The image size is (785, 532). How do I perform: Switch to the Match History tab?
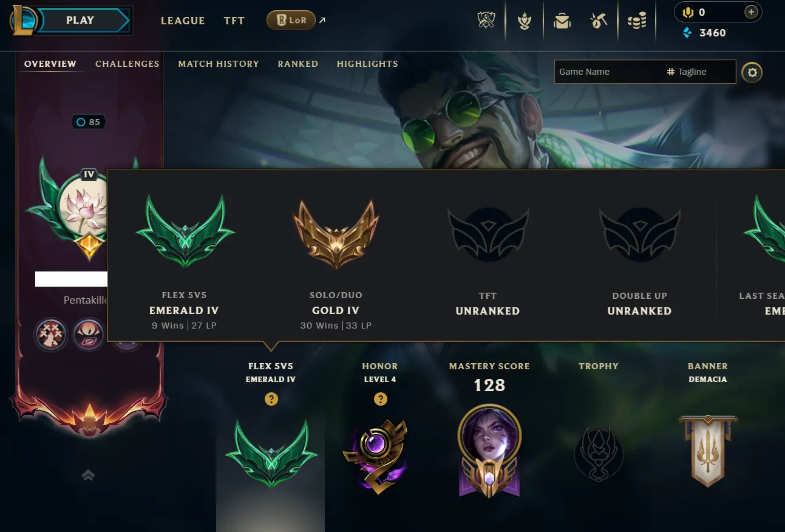pyautogui.click(x=219, y=64)
